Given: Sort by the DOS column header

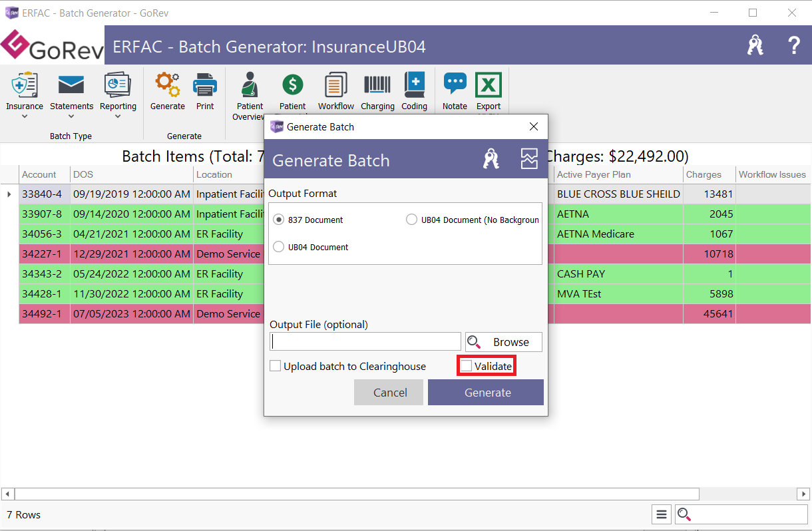Looking at the screenshot, I should point(132,174).
